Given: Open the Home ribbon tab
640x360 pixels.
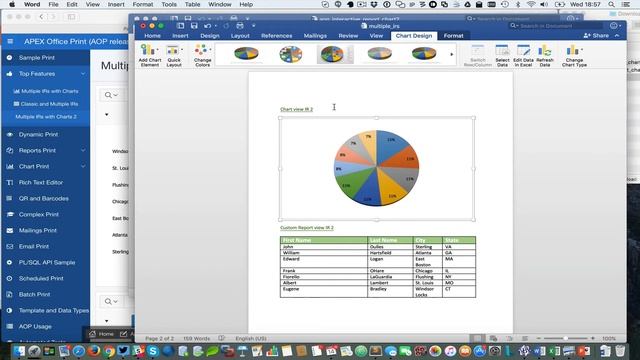Looking at the screenshot, I should point(152,36).
